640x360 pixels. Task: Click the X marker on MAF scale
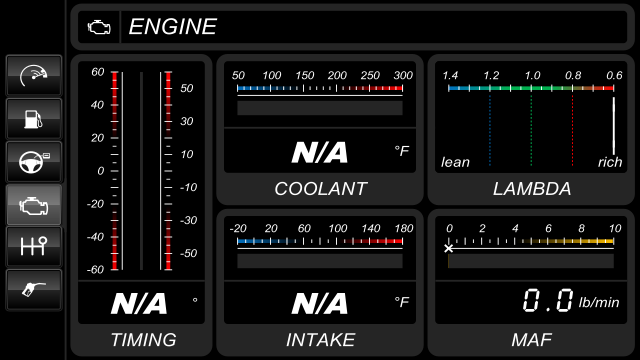click(449, 248)
